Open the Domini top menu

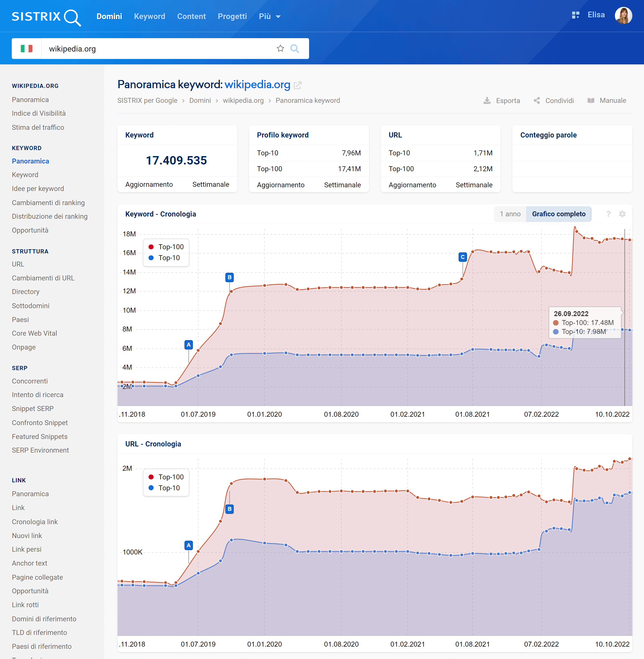109,16
